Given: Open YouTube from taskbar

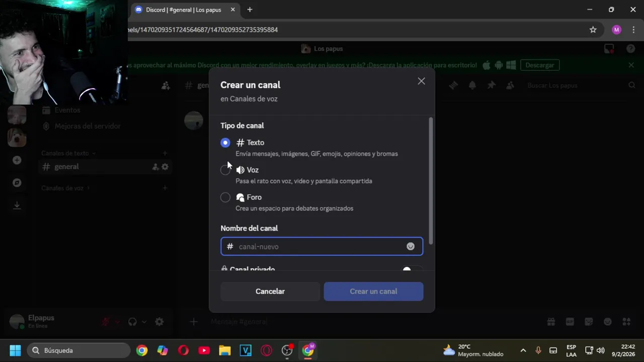Looking at the screenshot, I should [x=204, y=350].
